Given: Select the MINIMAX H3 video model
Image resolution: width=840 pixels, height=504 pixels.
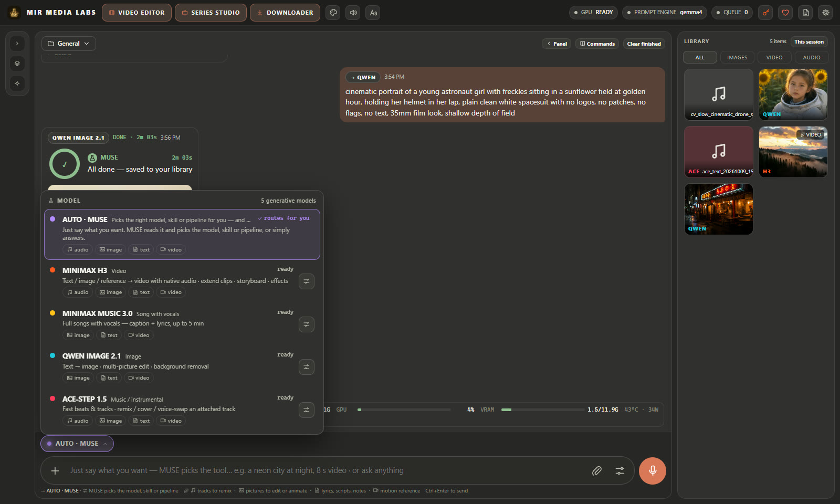Looking at the screenshot, I should [182, 281].
